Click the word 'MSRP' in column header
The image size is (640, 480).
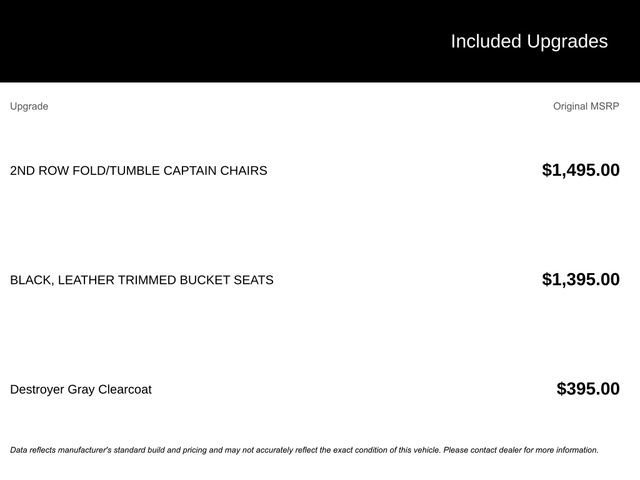pyautogui.click(x=604, y=106)
